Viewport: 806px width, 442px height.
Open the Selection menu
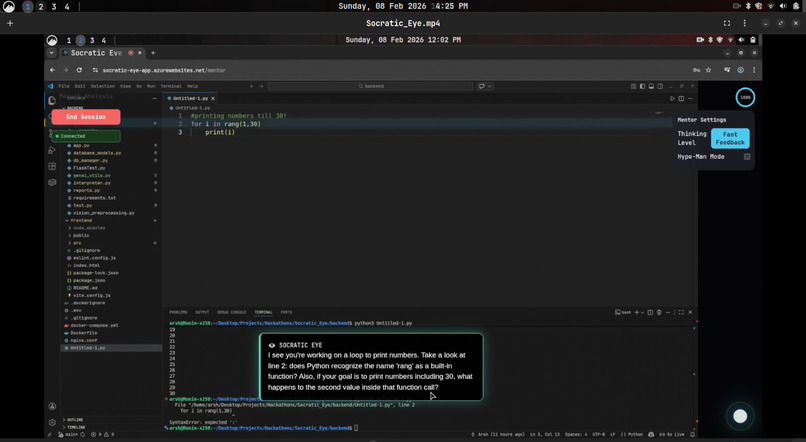[103, 86]
